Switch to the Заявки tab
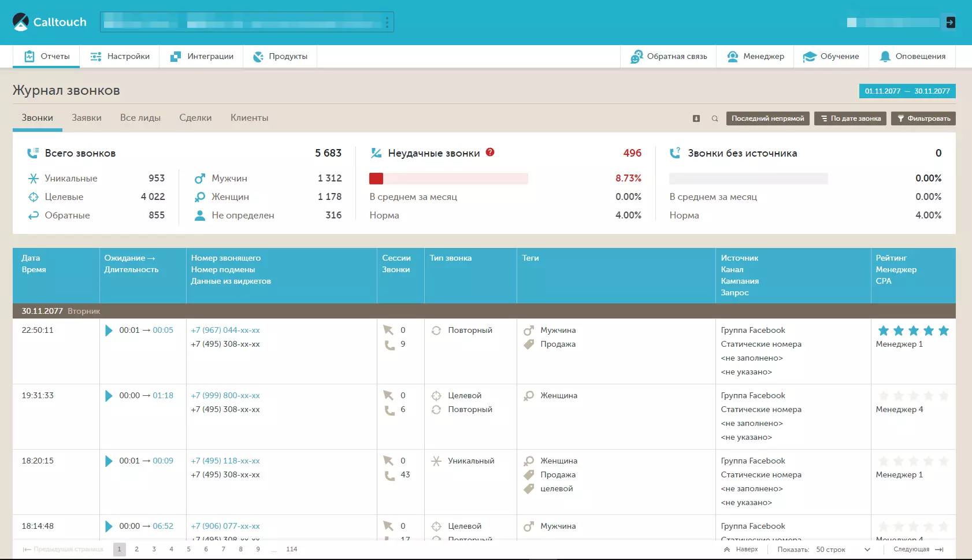The height and width of the screenshot is (560, 972). (86, 117)
